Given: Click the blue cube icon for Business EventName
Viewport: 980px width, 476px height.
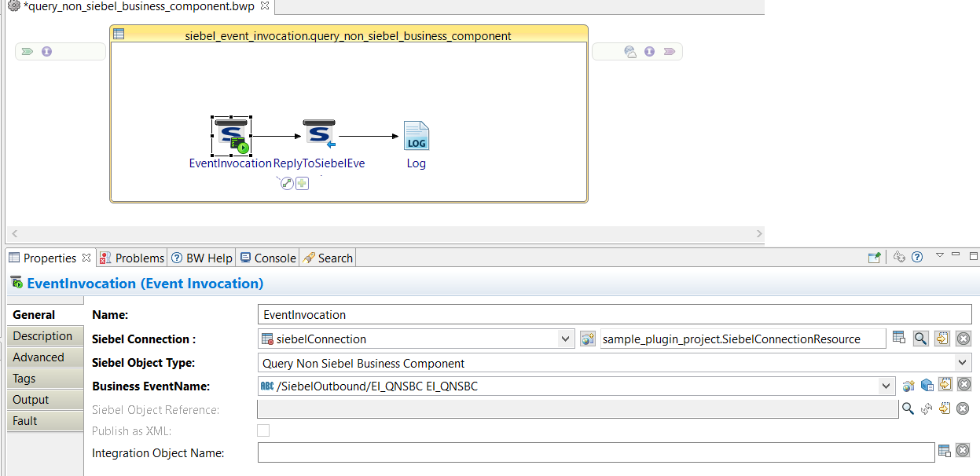Looking at the screenshot, I should (x=927, y=386).
